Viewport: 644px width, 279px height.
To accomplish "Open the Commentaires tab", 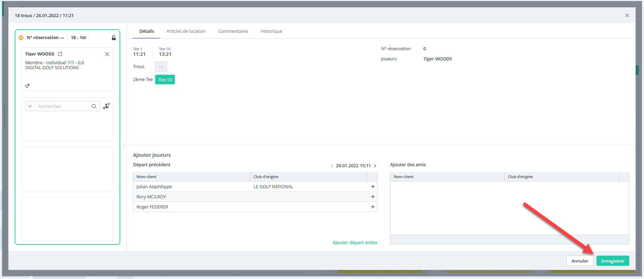I will click(x=233, y=31).
